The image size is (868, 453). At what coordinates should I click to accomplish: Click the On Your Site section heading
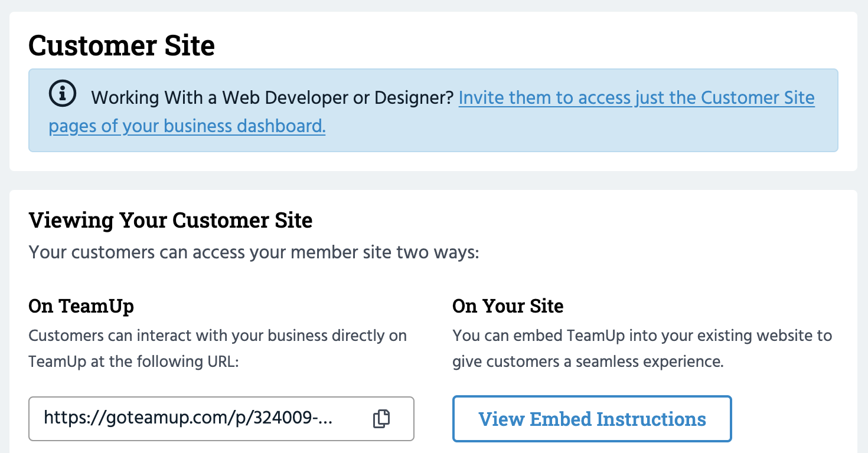(508, 306)
